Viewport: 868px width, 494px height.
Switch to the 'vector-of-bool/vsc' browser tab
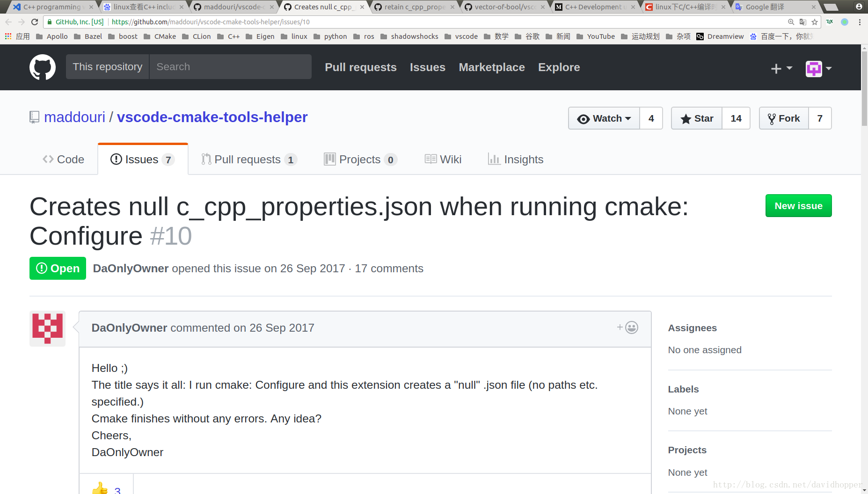[505, 7]
